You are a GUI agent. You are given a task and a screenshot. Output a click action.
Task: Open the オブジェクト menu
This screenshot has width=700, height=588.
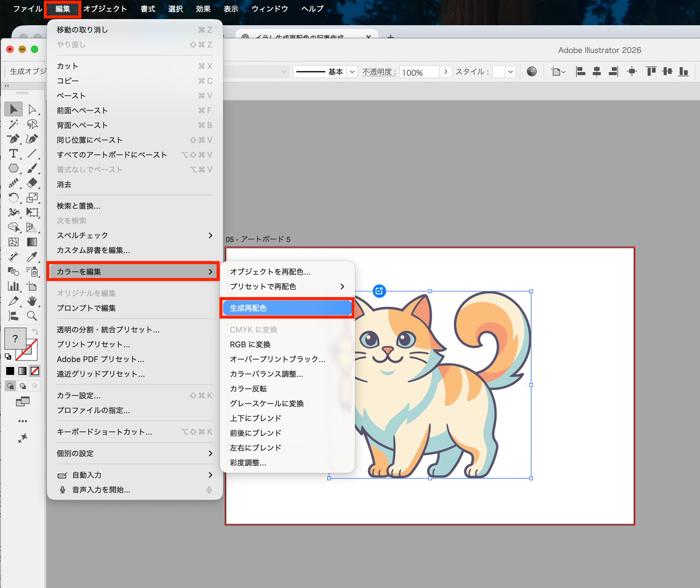(105, 9)
